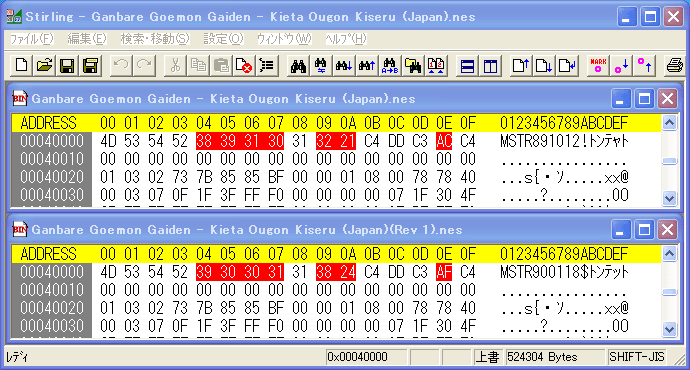Click the select-all lines icon
Image resolution: width=690 pixels, height=370 pixels.
pos(267,66)
